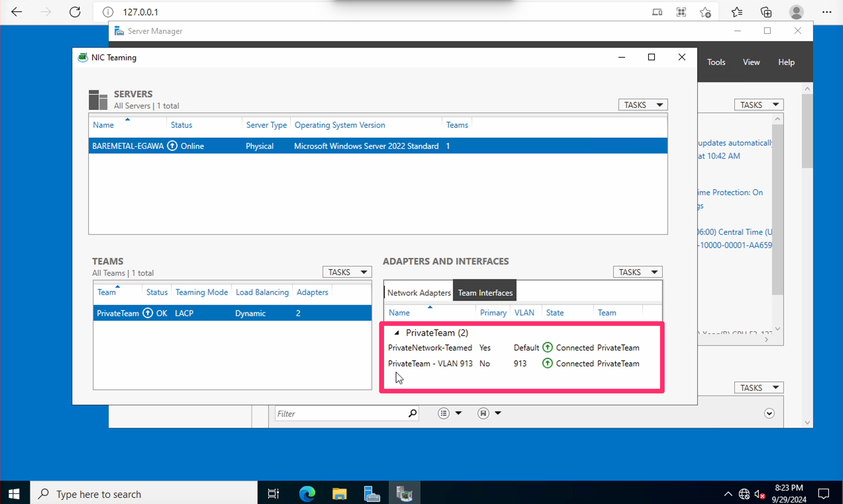The width and height of the screenshot is (843, 504).
Task: Open the Servers TASKS dropdown
Action: coord(642,105)
